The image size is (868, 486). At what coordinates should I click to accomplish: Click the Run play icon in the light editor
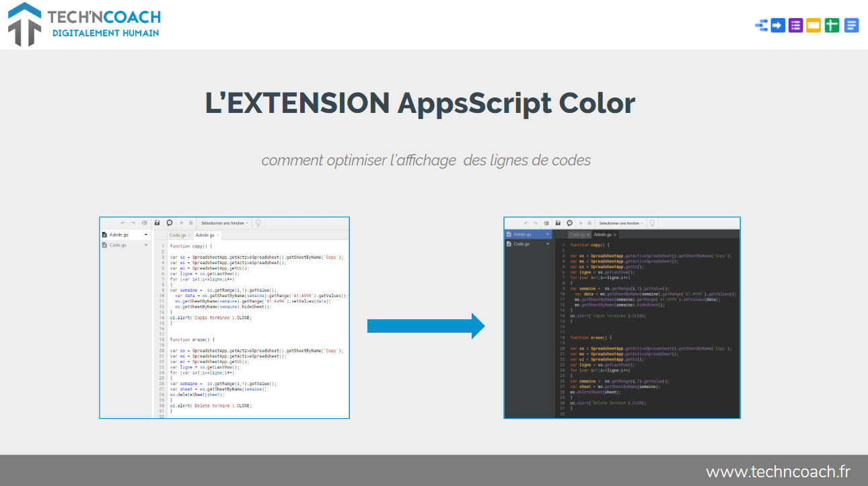(x=182, y=222)
